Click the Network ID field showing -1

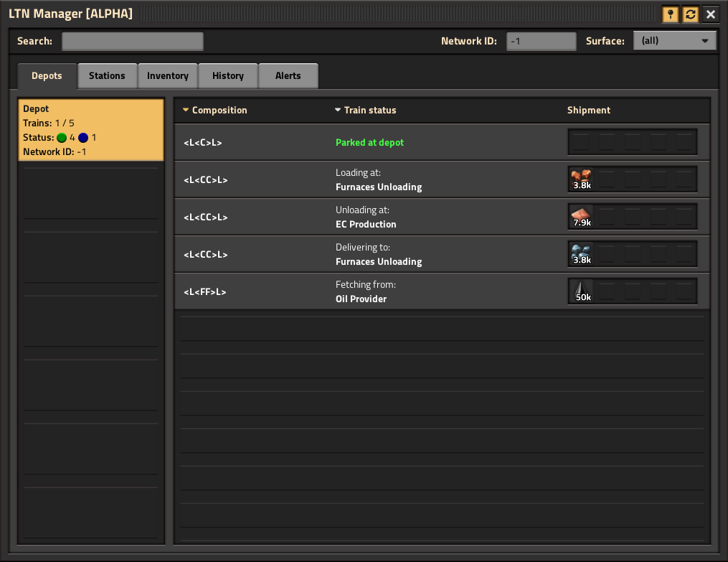[x=541, y=41]
